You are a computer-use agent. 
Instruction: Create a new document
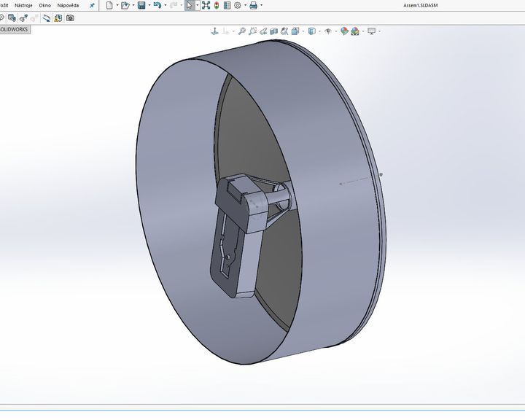[x=109, y=5]
